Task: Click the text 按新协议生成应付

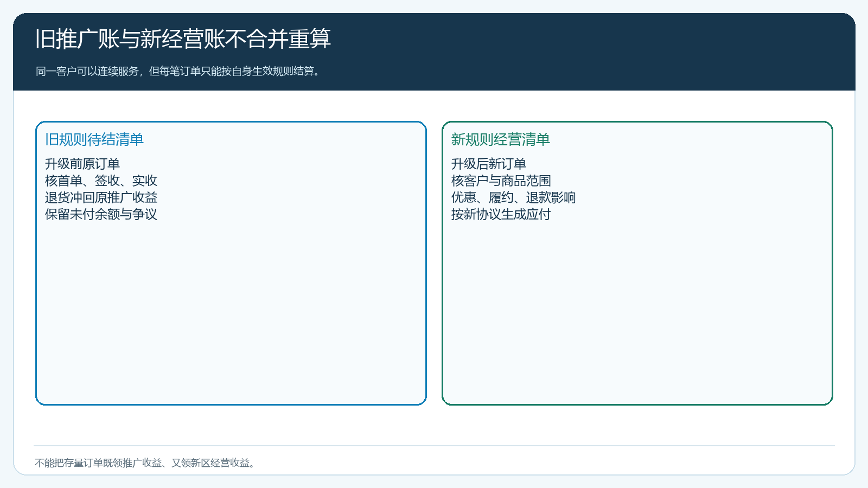Action: click(501, 214)
